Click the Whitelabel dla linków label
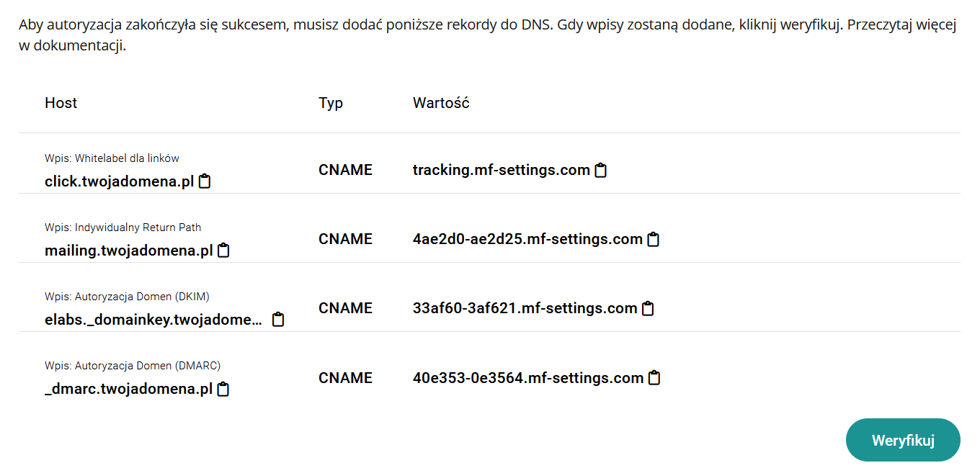The width and height of the screenshot is (980, 468). tap(112, 158)
